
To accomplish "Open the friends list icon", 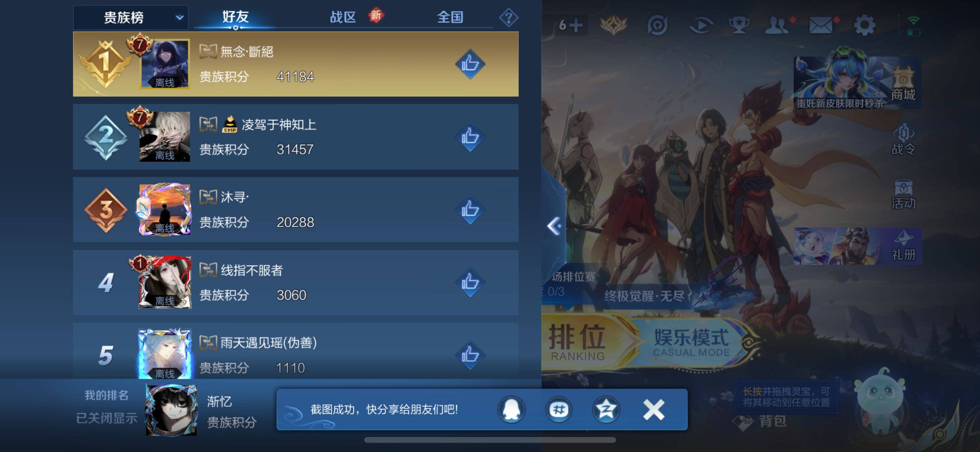I will pos(777,26).
